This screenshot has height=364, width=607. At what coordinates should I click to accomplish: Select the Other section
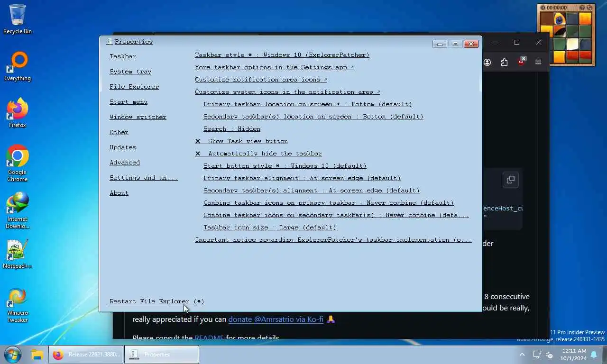tap(119, 132)
